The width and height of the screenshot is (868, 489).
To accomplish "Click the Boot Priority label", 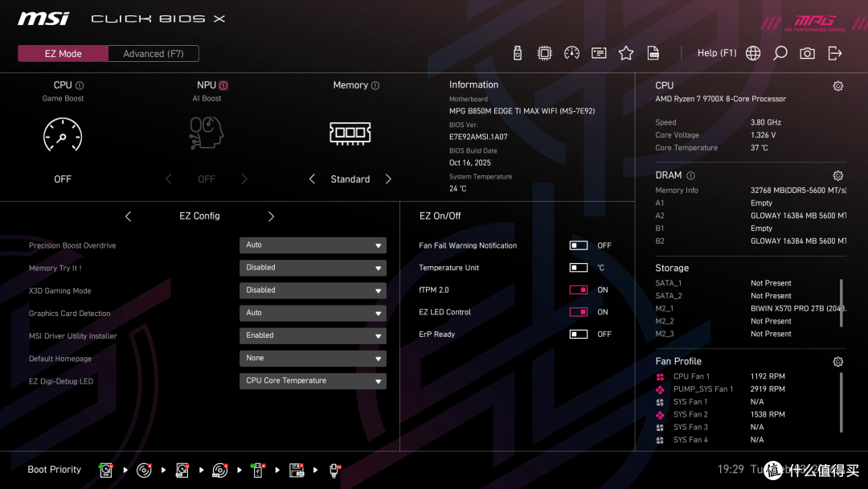I will pos(55,470).
